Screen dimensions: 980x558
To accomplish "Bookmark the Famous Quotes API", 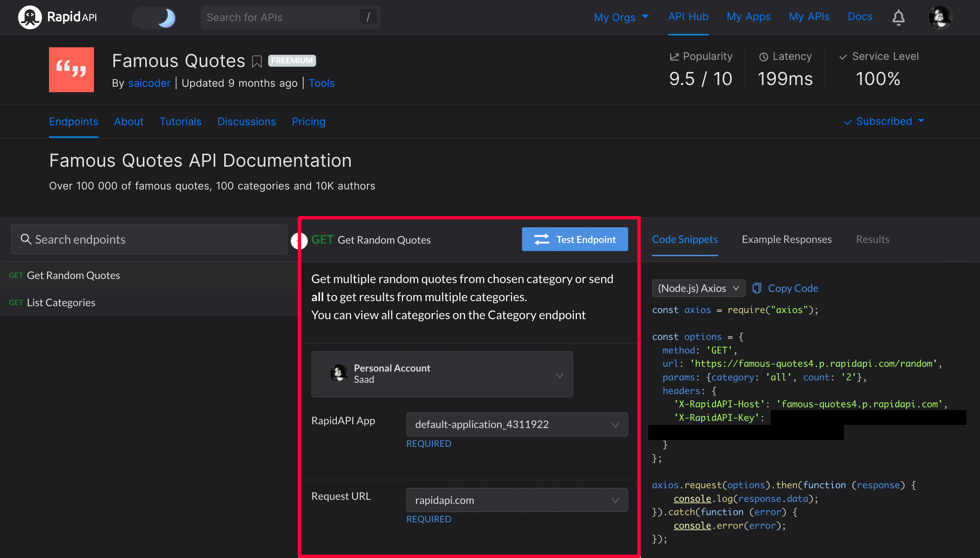I will pos(257,61).
